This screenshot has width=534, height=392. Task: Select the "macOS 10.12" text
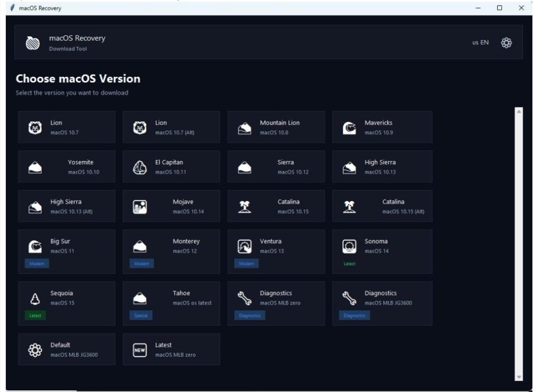click(x=293, y=172)
